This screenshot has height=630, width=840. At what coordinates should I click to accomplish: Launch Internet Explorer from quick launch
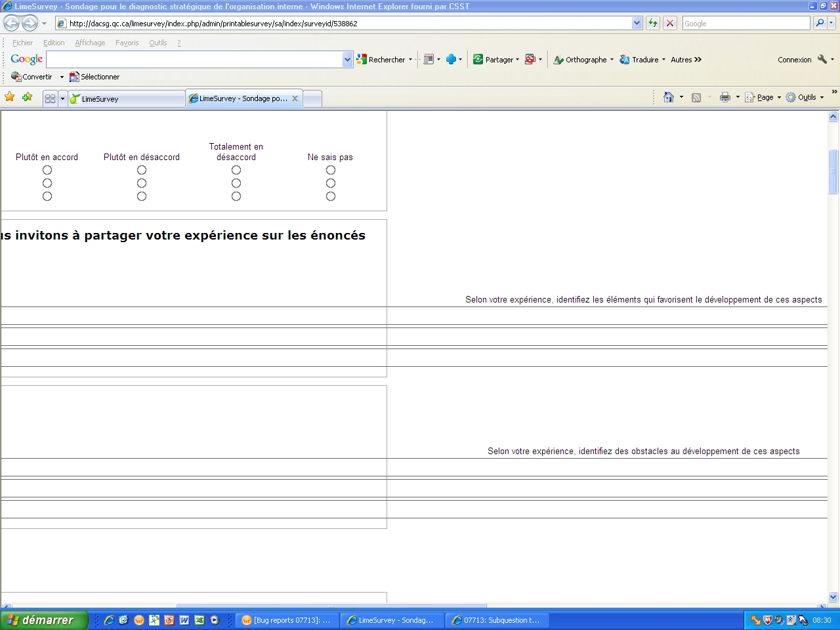click(109, 620)
